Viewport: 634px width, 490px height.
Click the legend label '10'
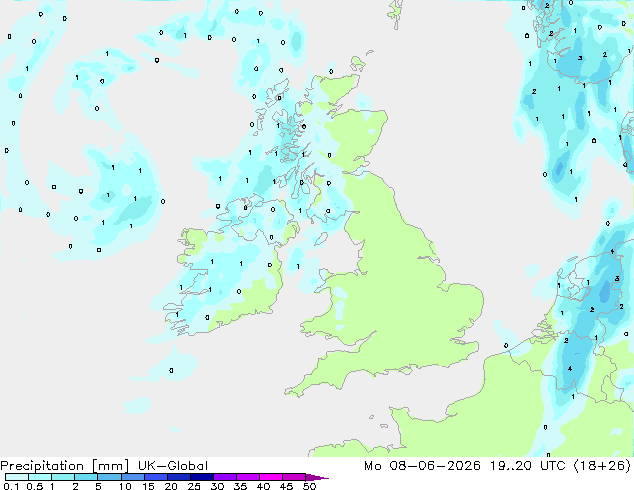click(125, 486)
